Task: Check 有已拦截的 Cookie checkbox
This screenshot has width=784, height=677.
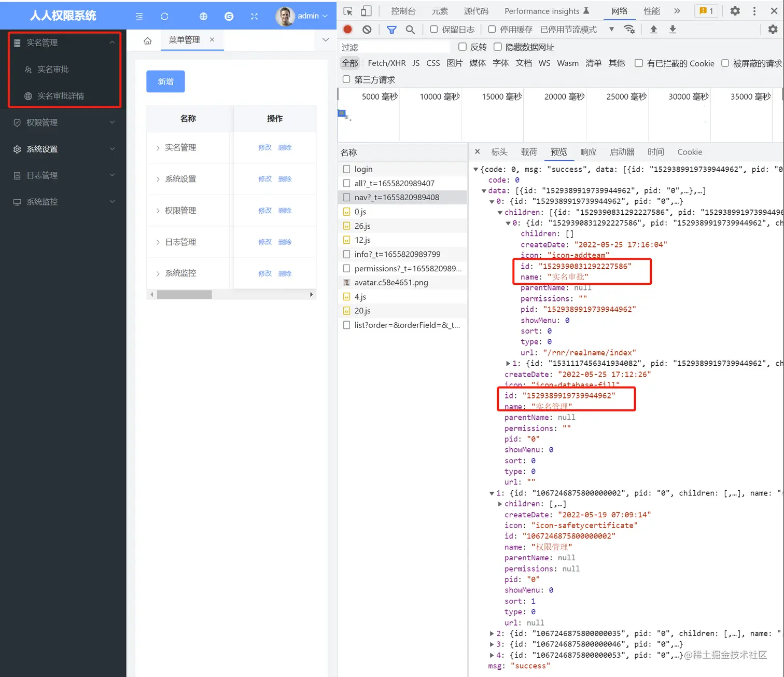Action: [x=639, y=63]
